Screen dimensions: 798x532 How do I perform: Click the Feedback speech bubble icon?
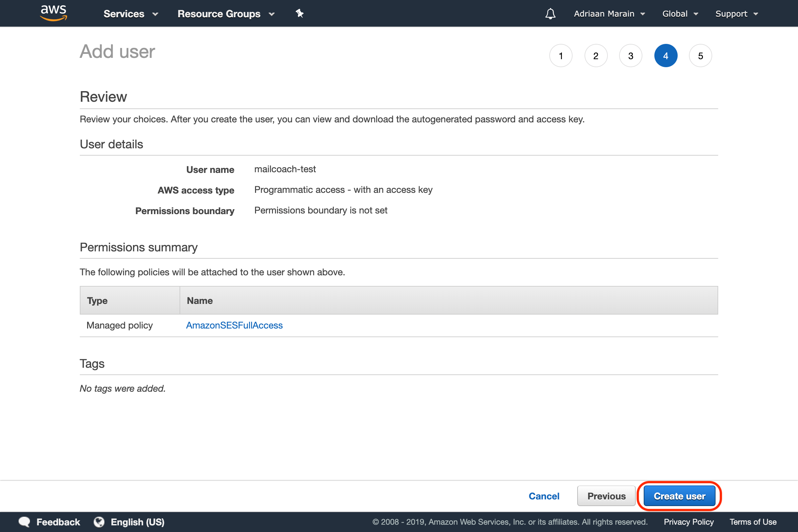click(x=24, y=522)
